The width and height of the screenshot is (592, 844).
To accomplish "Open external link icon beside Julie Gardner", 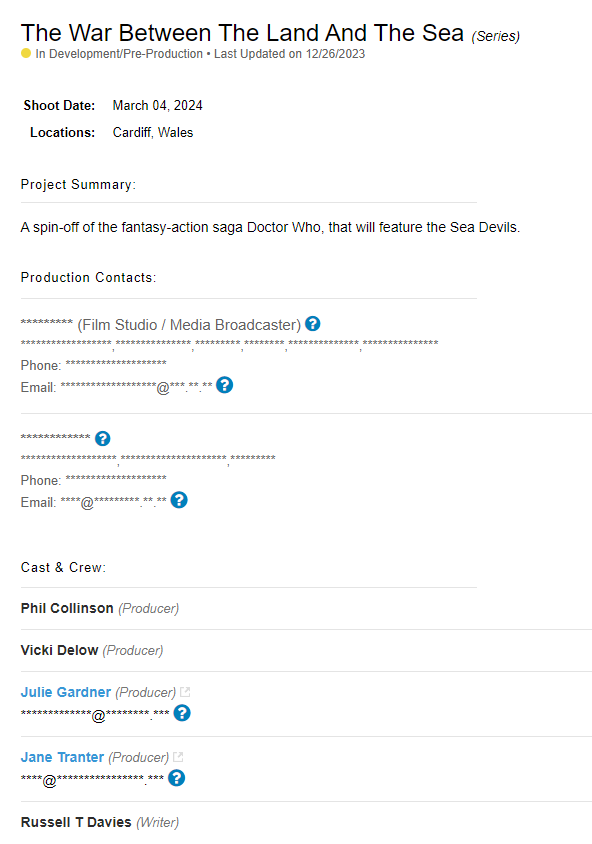I will [185, 692].
